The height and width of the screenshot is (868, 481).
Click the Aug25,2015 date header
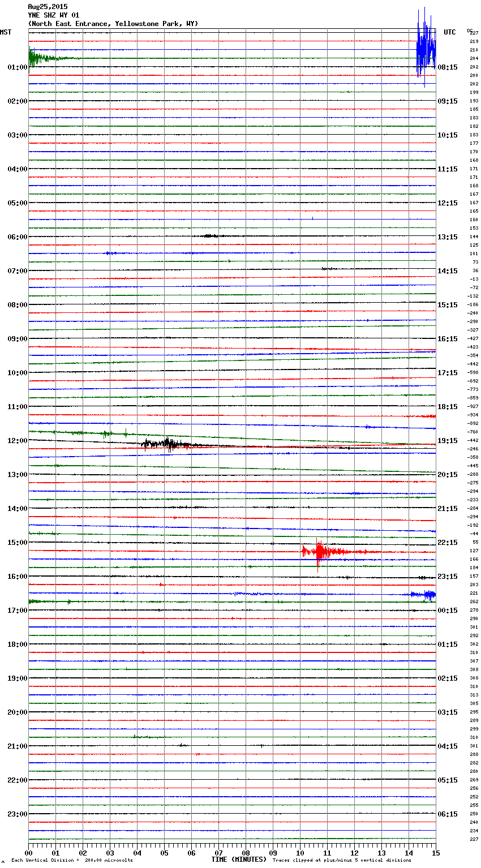[48, 7]
